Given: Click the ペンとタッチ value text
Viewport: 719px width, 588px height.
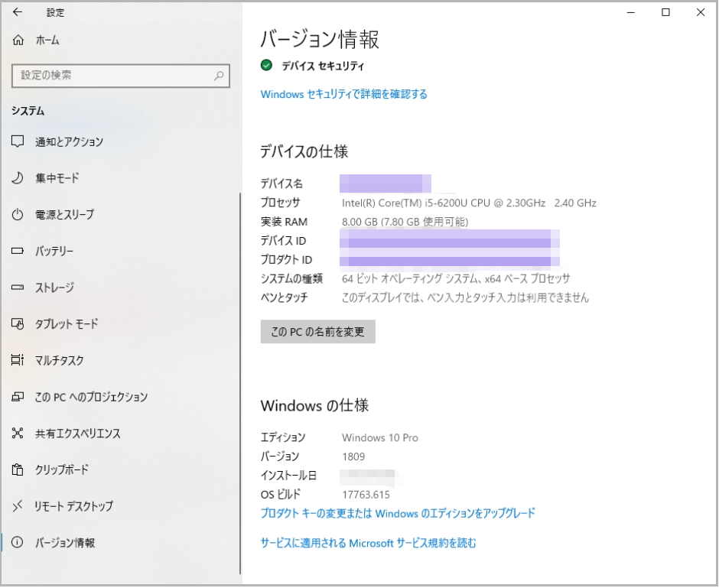Looking at the screenshot, I should [x=465, y=298].
